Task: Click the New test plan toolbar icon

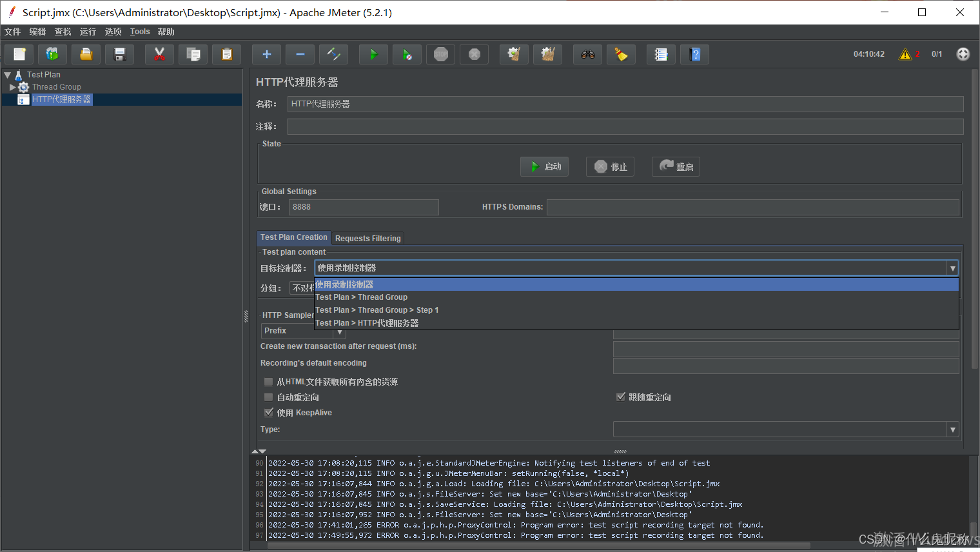Action: [19, 54]
